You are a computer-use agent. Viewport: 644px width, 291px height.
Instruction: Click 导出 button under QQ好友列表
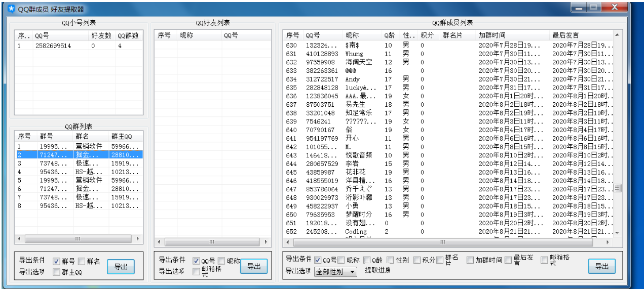[x=253, y=266]
